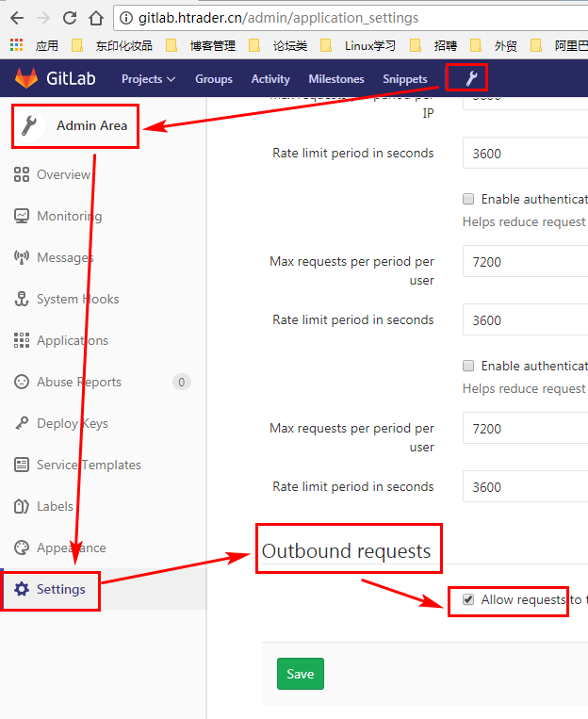Open Abuse Reports in the sidebar

[78, 382]
